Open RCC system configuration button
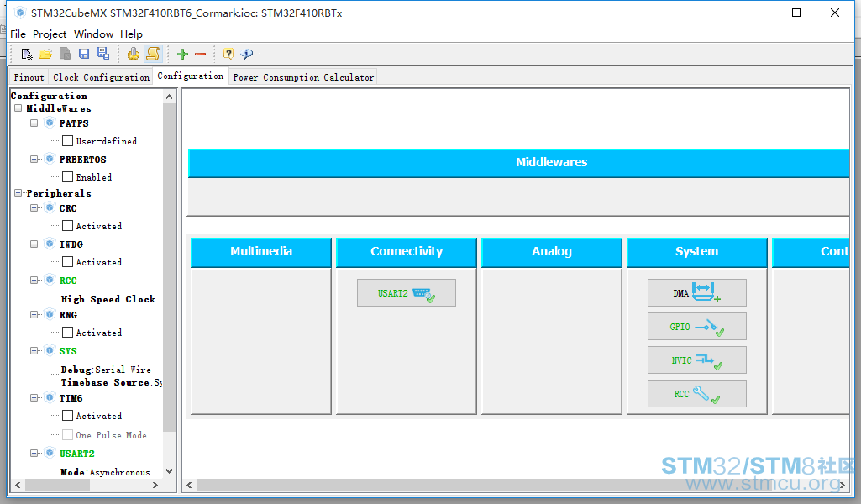The width and height of the screenshot is (861, 504). point(697,394)
